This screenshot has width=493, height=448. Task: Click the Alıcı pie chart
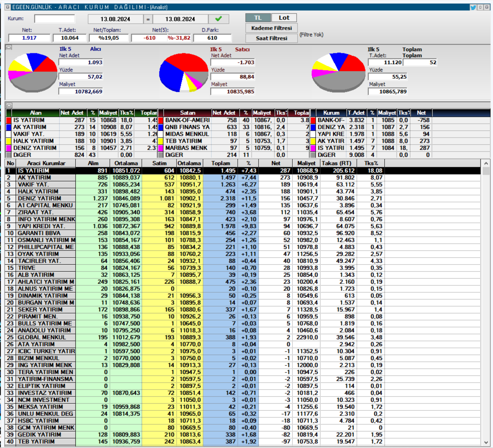click(32, 73)
